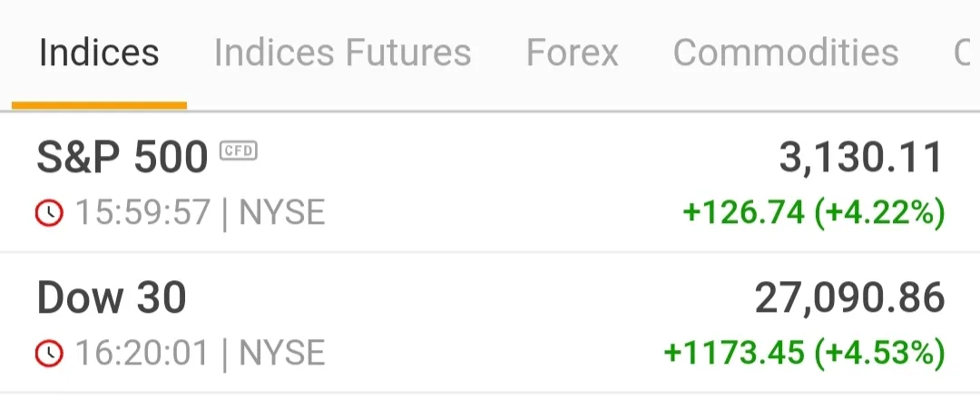The height and width of the screenshot is (409, 980).
Task: Show the Commodities tab
Action: [785, 54]
